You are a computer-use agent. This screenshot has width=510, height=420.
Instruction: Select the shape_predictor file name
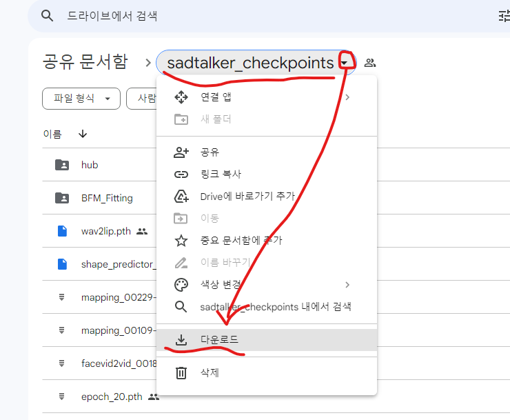pos(119,264)
